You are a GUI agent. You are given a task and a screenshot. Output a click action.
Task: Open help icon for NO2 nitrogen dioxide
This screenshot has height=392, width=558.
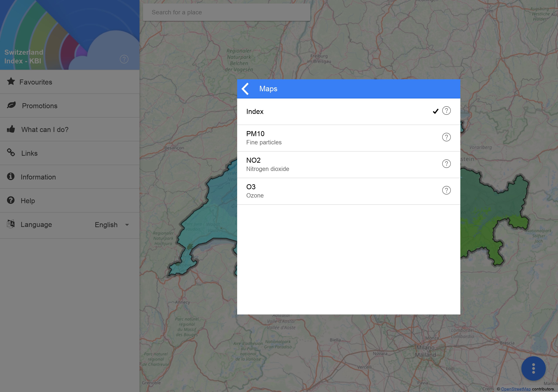(446, 164)
